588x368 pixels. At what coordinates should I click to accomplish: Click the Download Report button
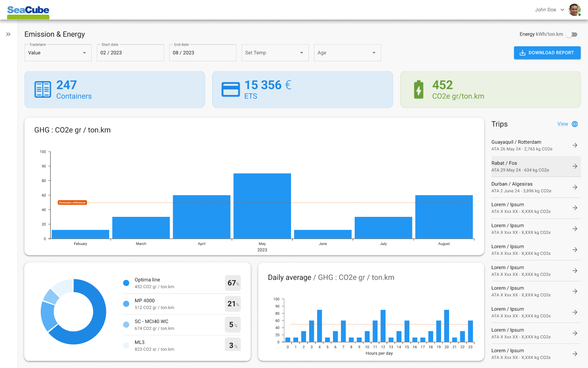click(x=547, y=53)
